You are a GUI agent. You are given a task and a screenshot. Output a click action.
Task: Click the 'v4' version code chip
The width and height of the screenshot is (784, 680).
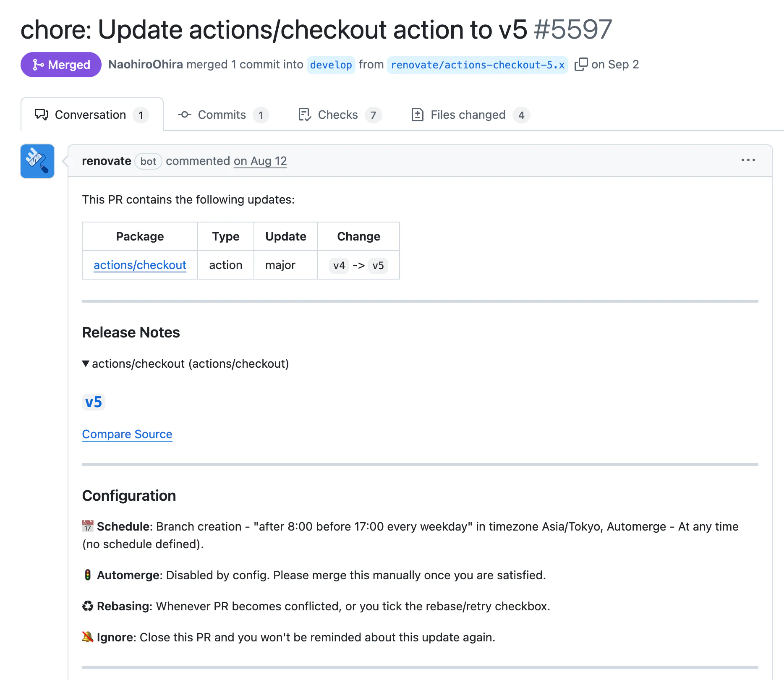click(339, 265)
